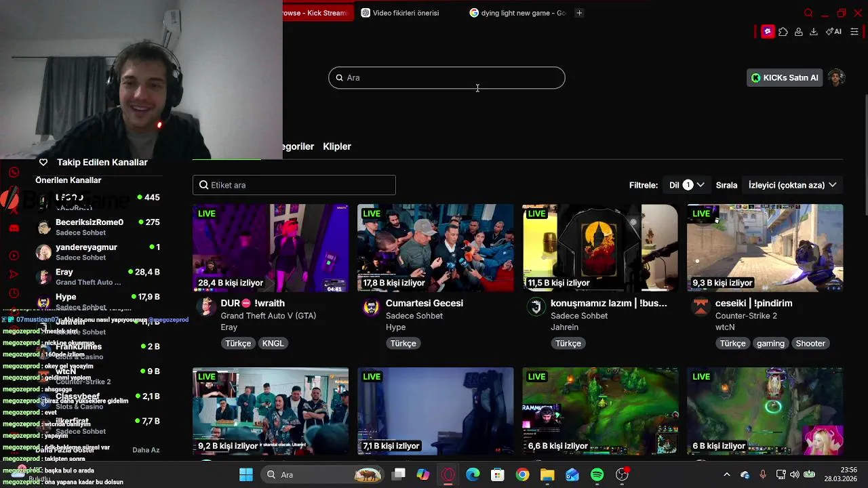
Task: Click the magnifier icon in the Ara search bar
Action: pos(340,78)
